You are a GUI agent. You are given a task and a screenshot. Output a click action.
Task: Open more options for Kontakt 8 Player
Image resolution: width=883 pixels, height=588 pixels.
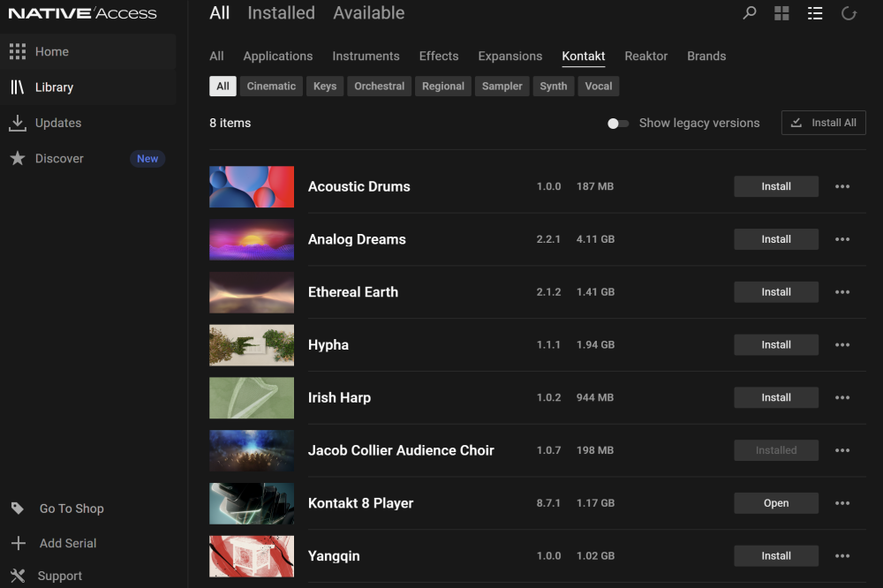point(842,503)
